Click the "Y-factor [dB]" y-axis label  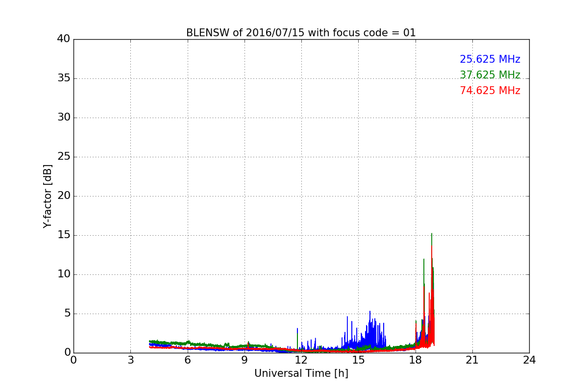pyautogui.click(x=48, y=196)
